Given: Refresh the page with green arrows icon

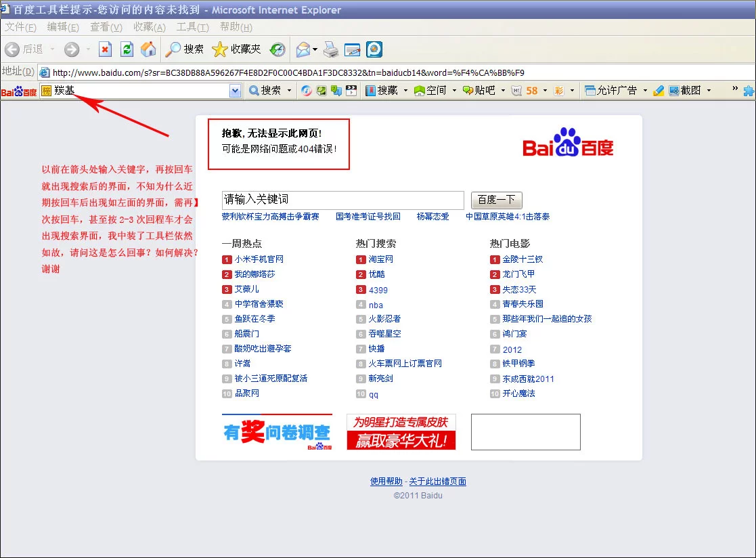Looking at the screenshot, I should point(127,49).
